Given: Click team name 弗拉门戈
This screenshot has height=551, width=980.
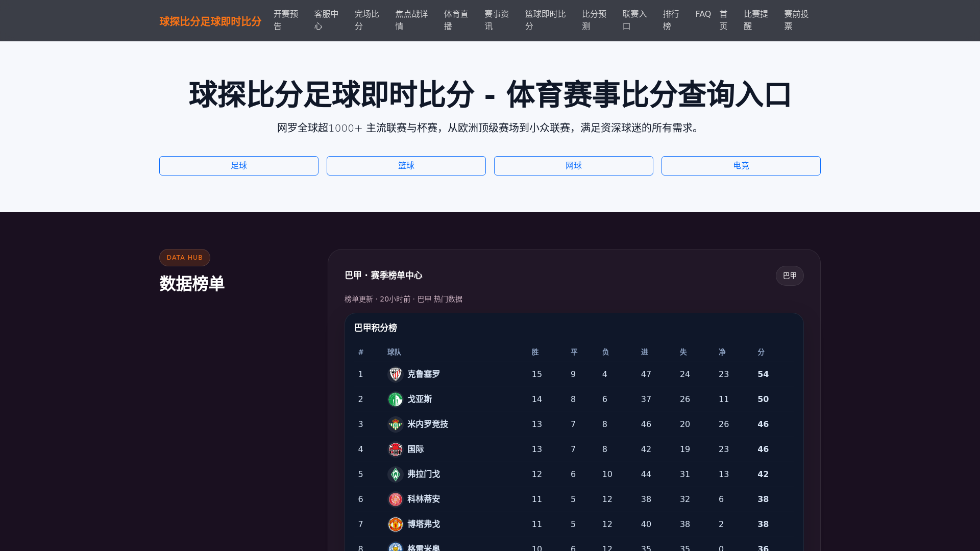Looking at the screenshot, I should click(424, 474).
